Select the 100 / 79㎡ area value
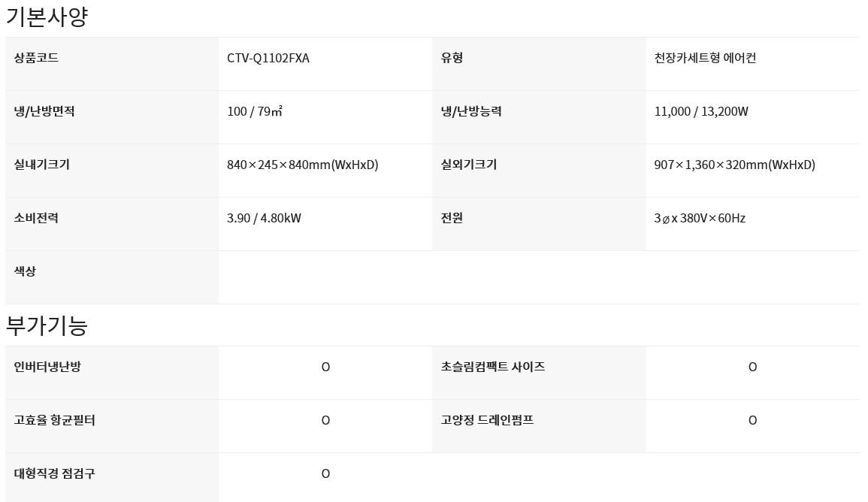Viewport: 868px width, 502px height. click(x=255, y=112)
